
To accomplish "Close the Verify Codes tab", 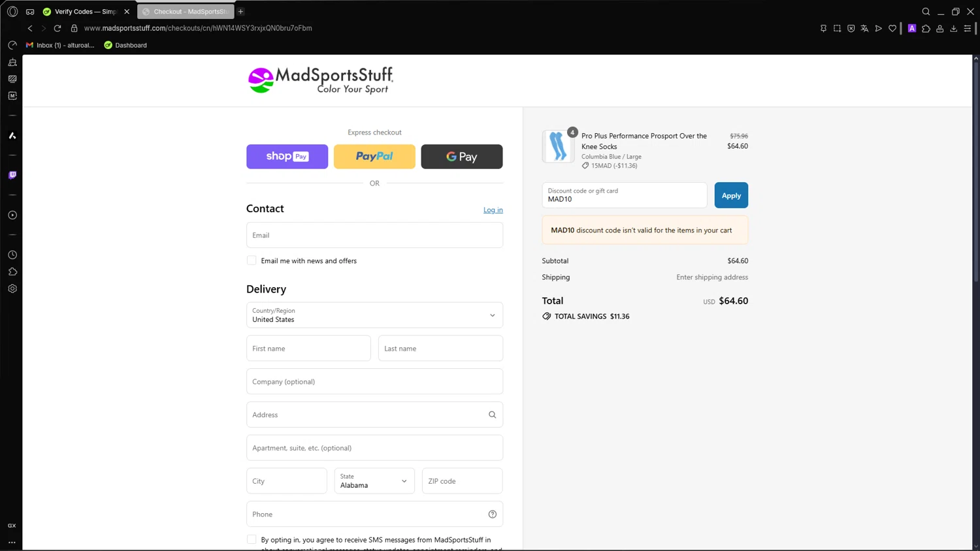I will pyautogui.click(x=127, y=12).
